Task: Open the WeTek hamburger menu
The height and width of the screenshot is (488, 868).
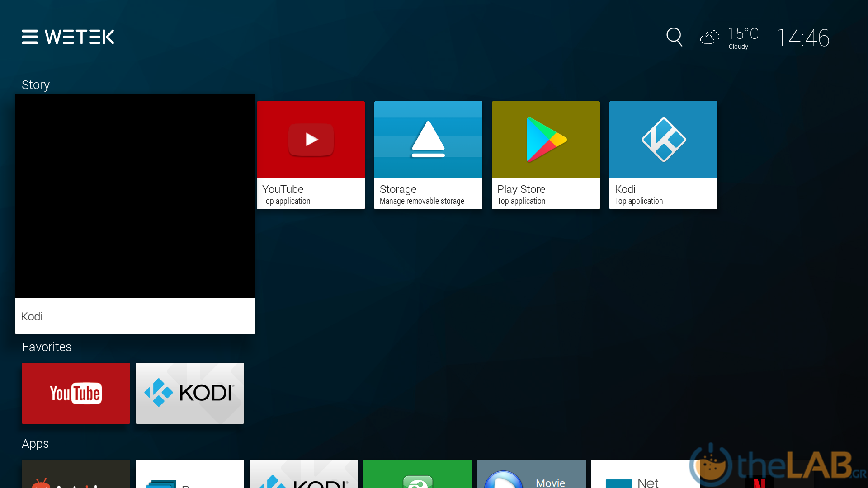Action: coord(30,37)
